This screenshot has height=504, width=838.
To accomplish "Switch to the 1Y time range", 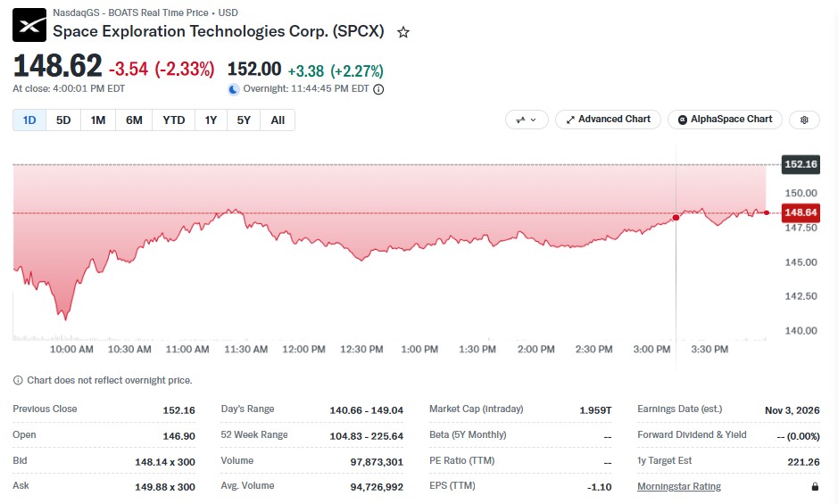I will pyautogui.click(x=212, y=120).
